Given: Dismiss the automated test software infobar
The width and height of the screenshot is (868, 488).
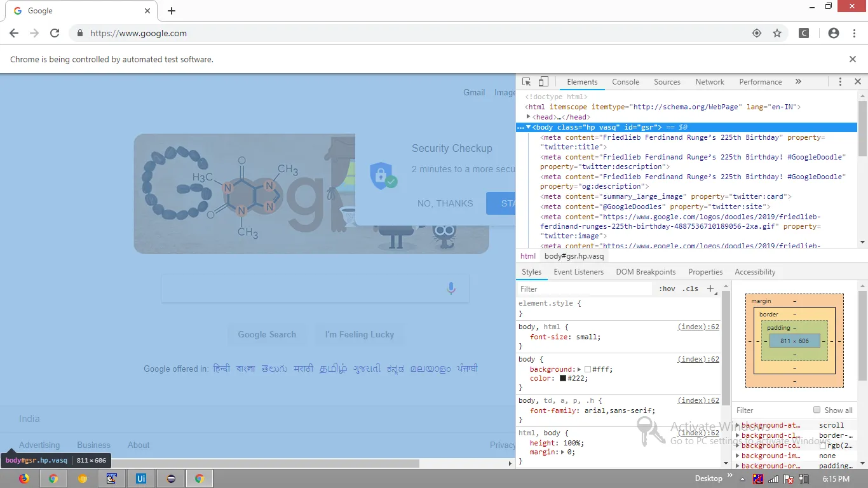Looking at the screenshot, I should pyautogui.click(x=853, y=59).
